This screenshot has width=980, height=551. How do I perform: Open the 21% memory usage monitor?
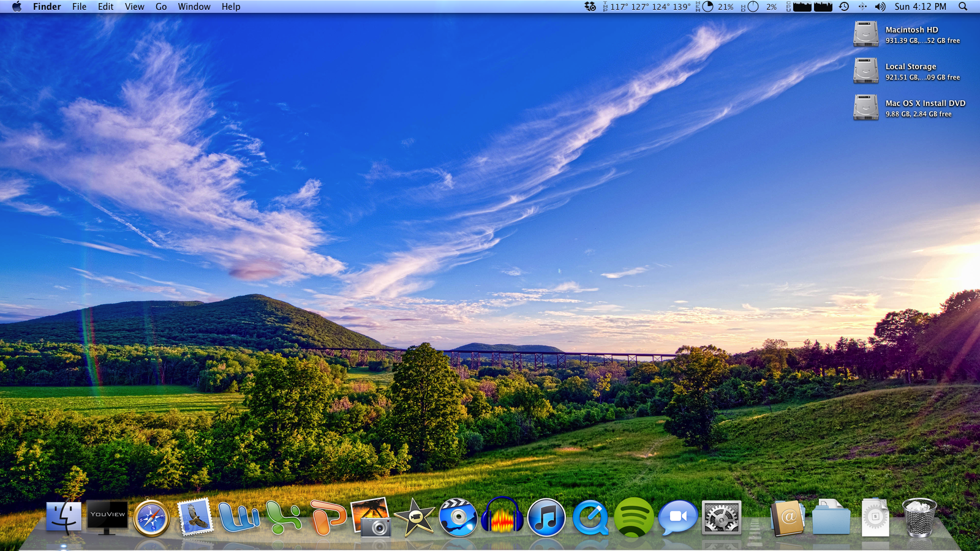(715, 7)
